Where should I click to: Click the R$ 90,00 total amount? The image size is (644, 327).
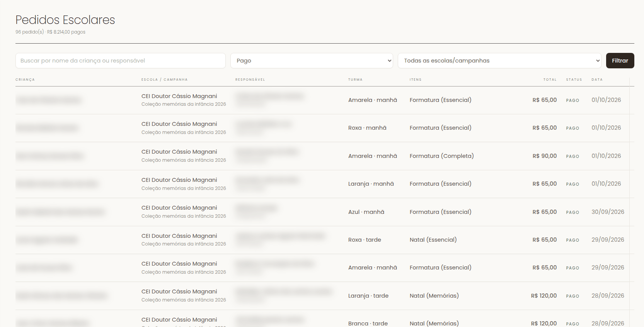[x=545, y=156]
